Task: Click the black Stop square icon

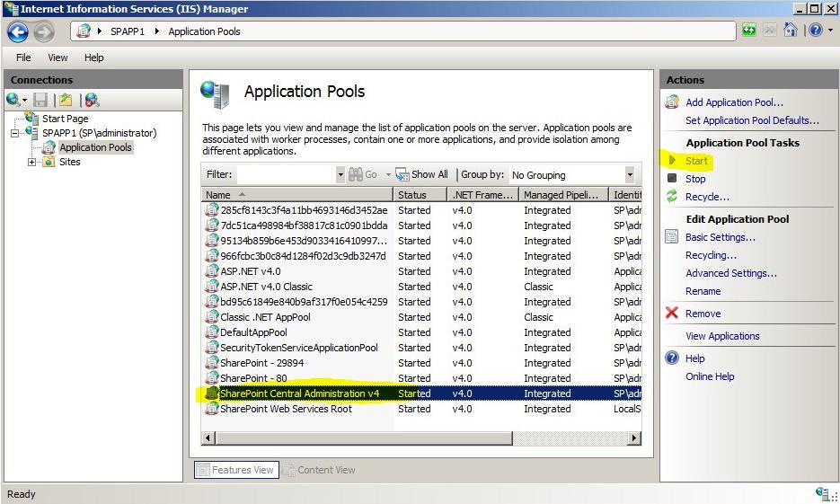Action: (x=672, y=178)
